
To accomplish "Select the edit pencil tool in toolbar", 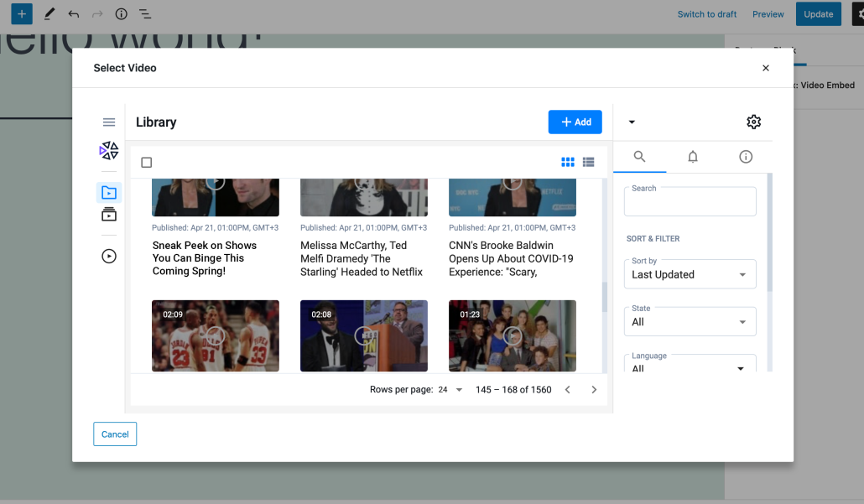I will (49, 13).
